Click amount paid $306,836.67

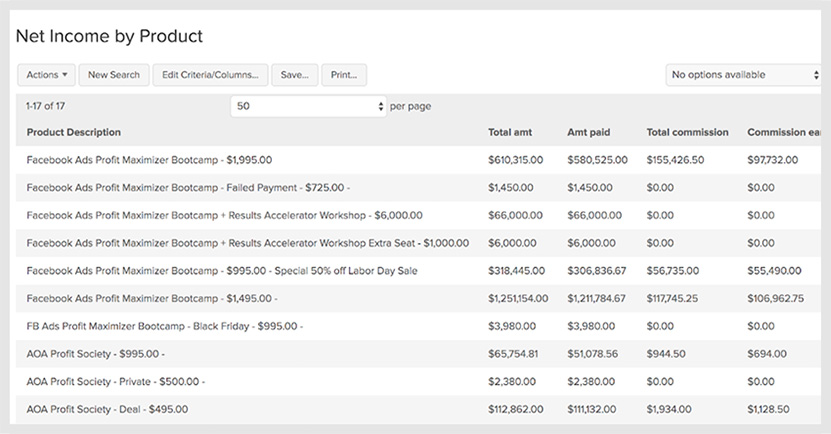(x=597, y=271)
